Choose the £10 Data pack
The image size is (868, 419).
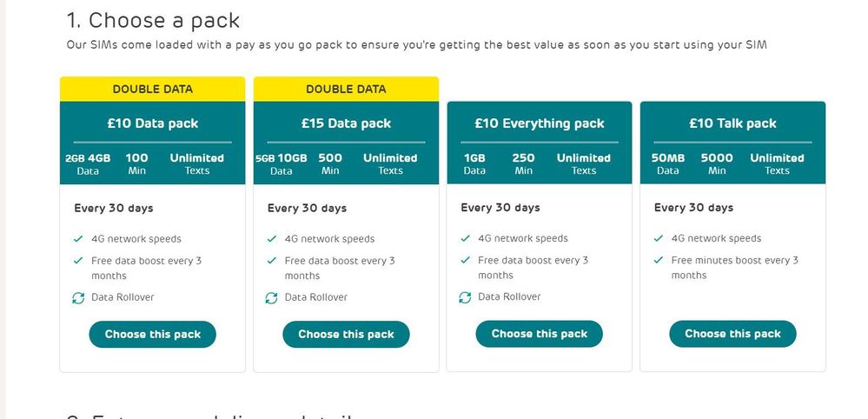pos(152,335)
